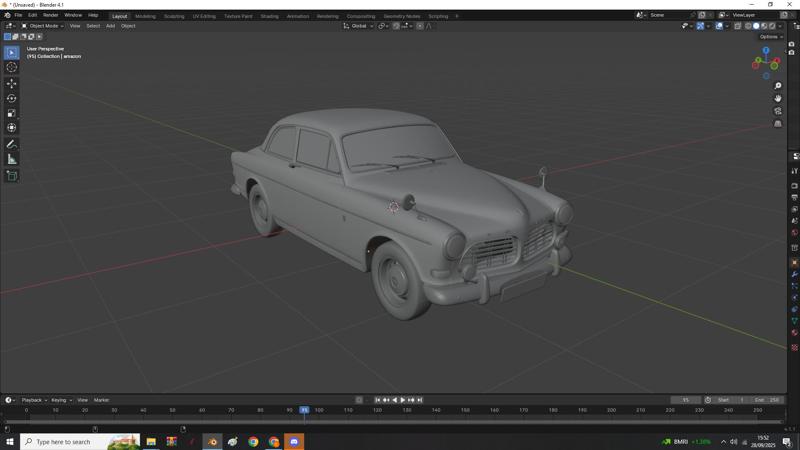Switch between perspective and orthographic view
Image resolution: width=800 pixels, height=450 pixels.
[x=778, y=124]
